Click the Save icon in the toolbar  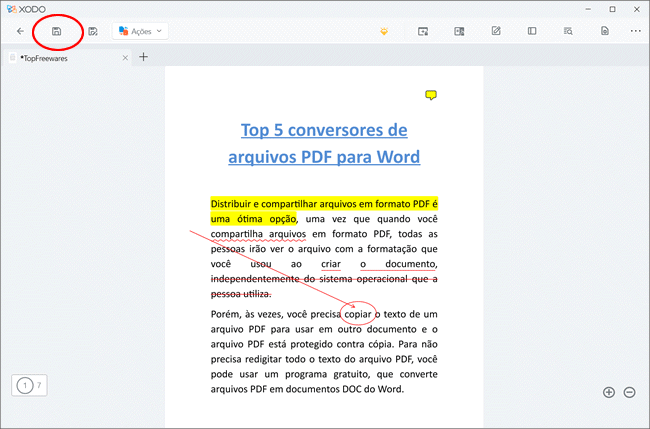coord(57,31)
